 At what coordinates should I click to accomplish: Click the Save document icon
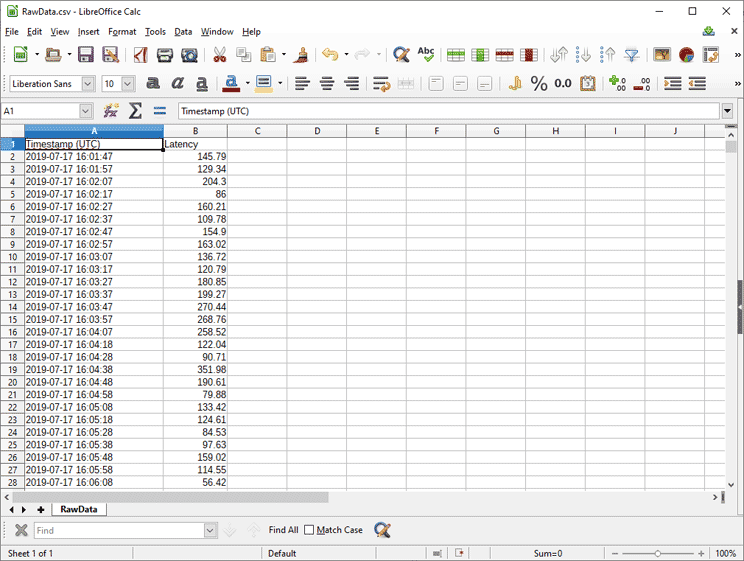pos(85,55)
